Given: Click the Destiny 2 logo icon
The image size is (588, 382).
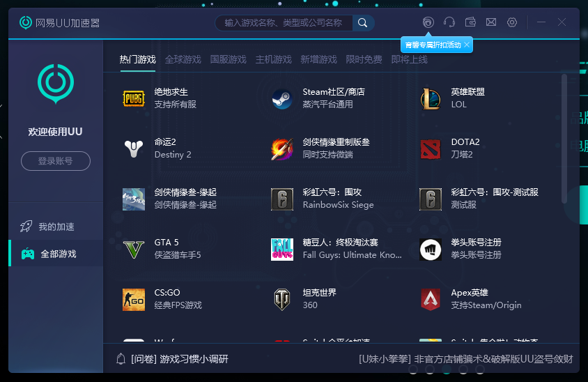Looking at the screenshot, I should tap(134, 149).
